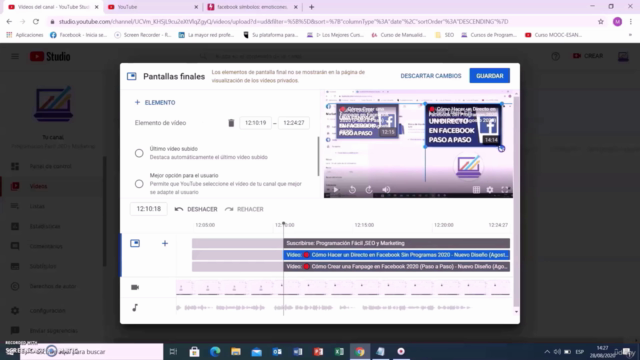
Task: Bookmark this page with star icon
Action: (x=601, y=22)
